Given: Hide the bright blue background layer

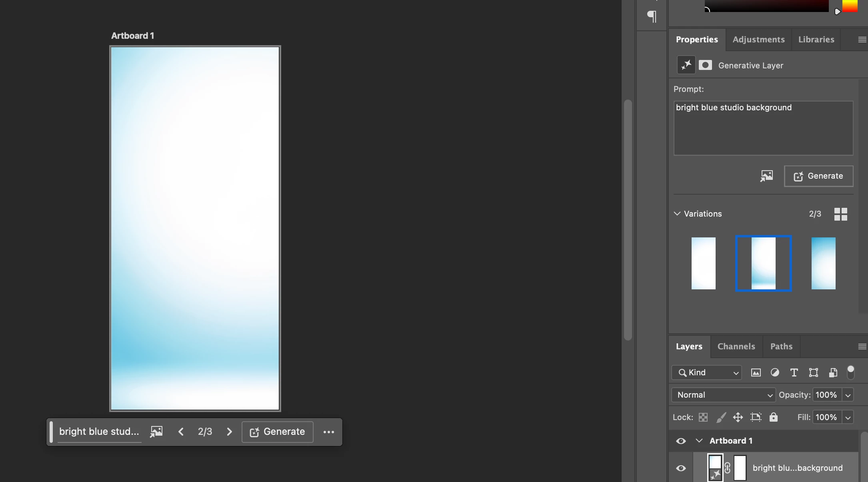Looking at the screenshot, I should 681,468.
